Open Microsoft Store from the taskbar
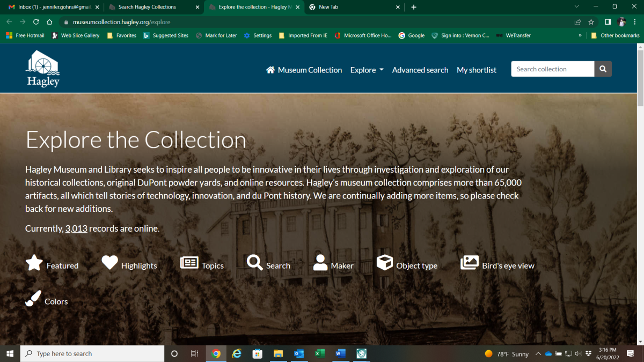The height and width of the screenshot is (362, 644). (x=257, y=353)
